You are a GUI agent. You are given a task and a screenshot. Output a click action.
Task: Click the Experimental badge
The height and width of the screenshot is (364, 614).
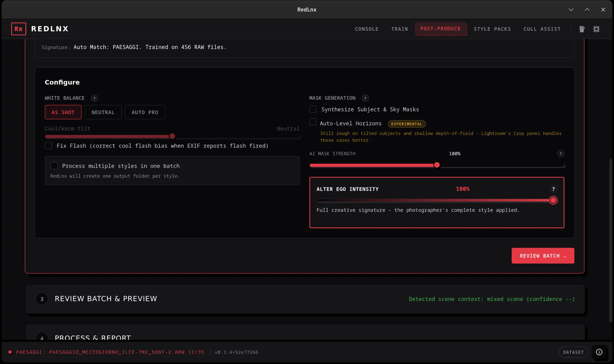406,124
